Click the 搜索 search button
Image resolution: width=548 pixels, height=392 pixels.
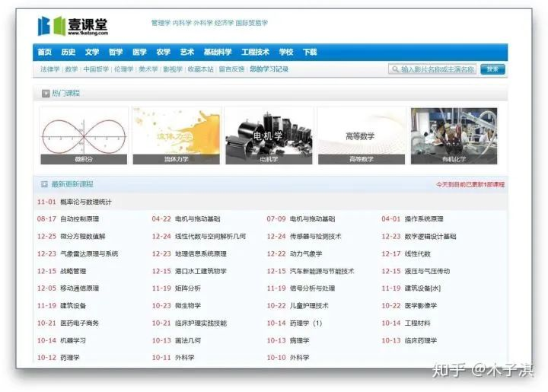pyautogui.click(x=492, y=69)
